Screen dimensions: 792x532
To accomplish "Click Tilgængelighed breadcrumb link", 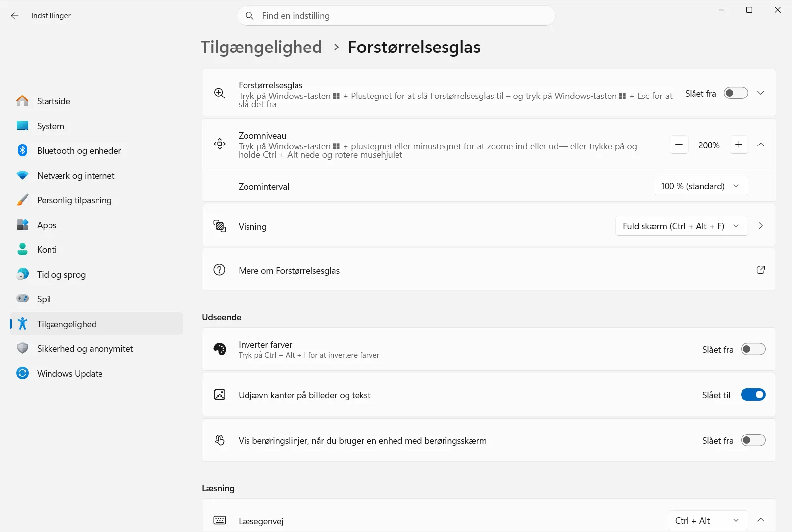I will pos(261,48).
